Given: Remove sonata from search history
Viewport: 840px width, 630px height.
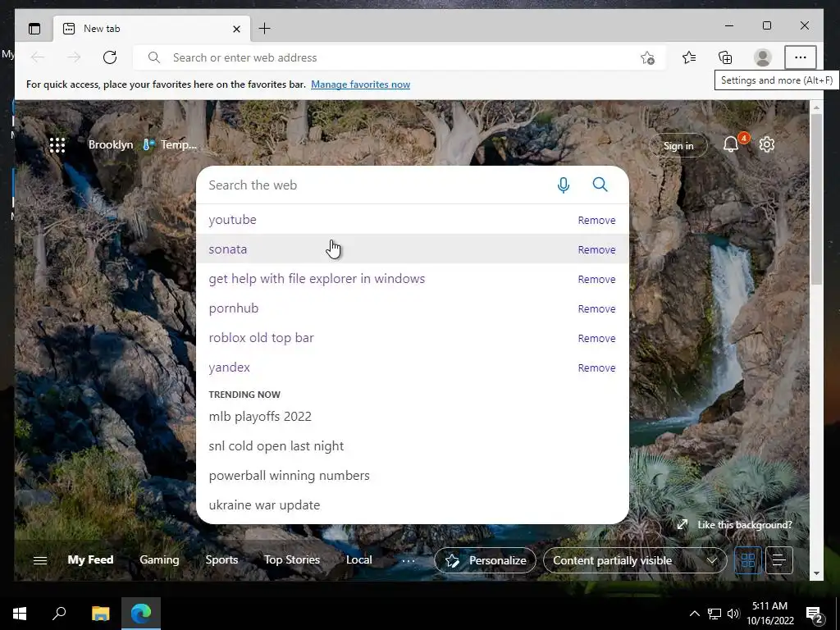Looking at the screenshot, I should pos(596,249).
